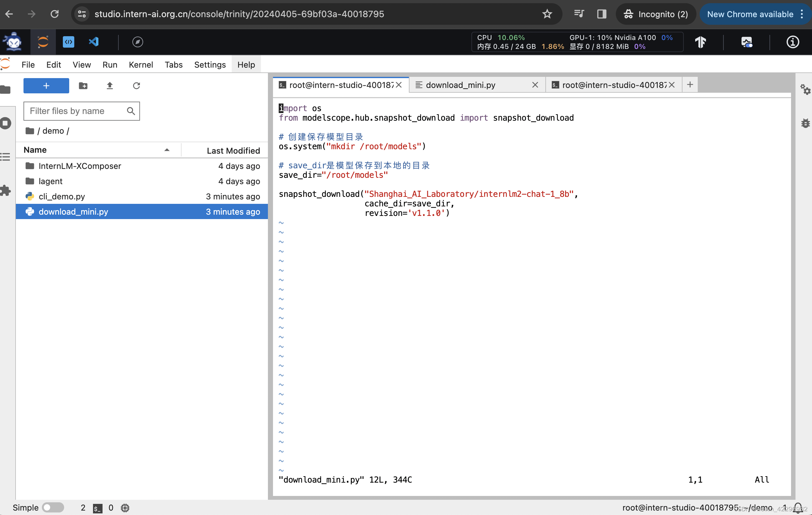This screenshot has width=812, height=515.
Task: Click the blue terminal code icon
Action: point(69,42)
